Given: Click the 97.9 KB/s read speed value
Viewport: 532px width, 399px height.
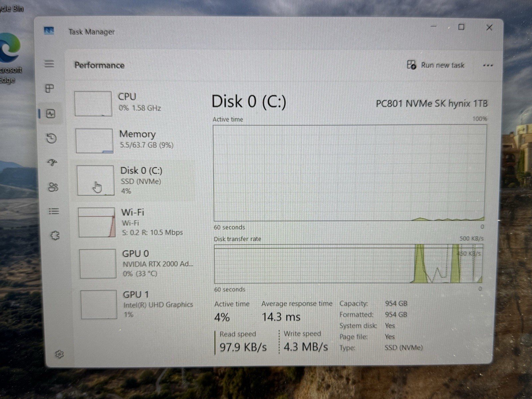Looking at the screenshot, I should click(x=243, y=347).
